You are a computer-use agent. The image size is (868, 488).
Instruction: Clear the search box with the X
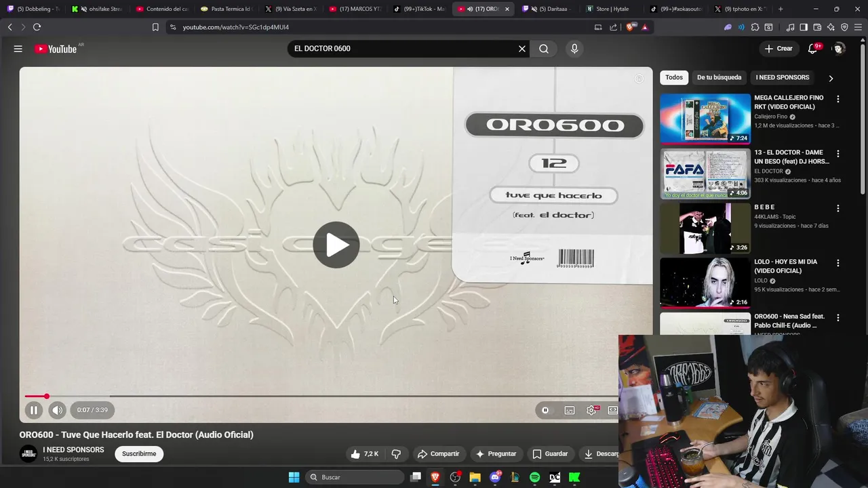(522, 49)
